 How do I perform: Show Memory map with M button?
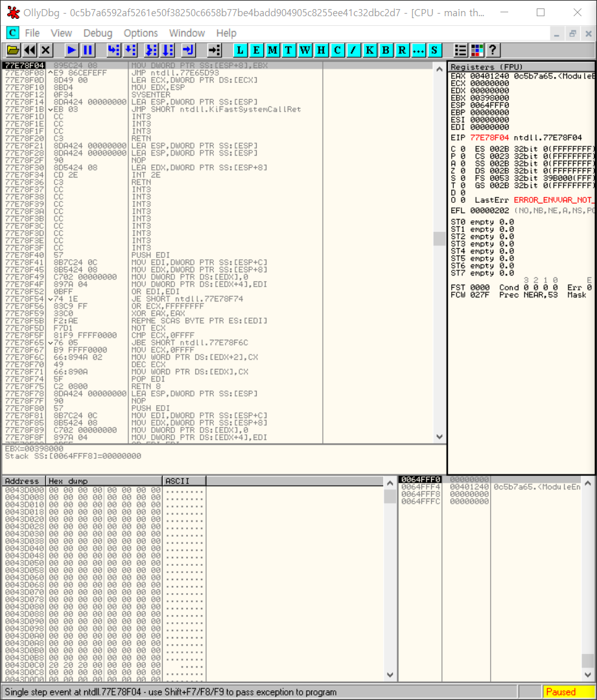272,50
